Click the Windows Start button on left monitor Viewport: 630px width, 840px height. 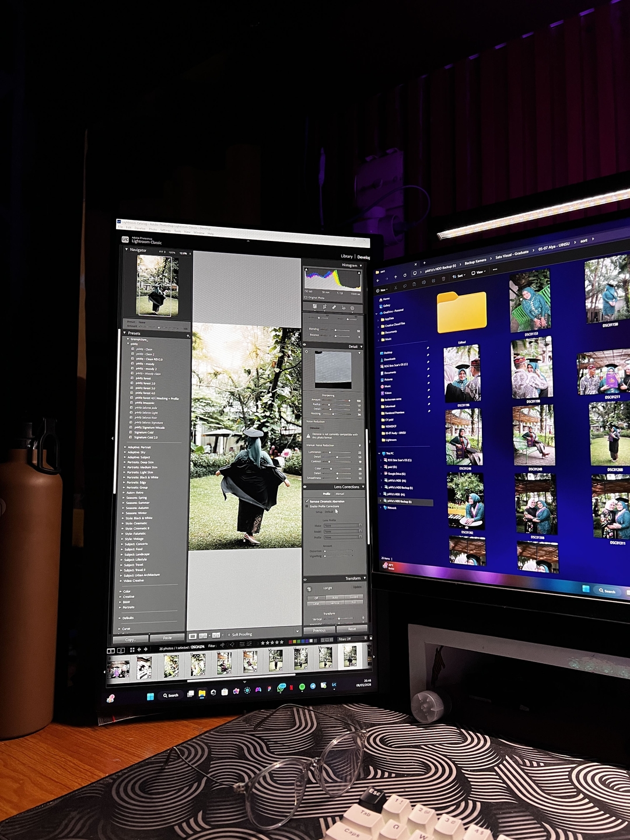coord(150,696)
